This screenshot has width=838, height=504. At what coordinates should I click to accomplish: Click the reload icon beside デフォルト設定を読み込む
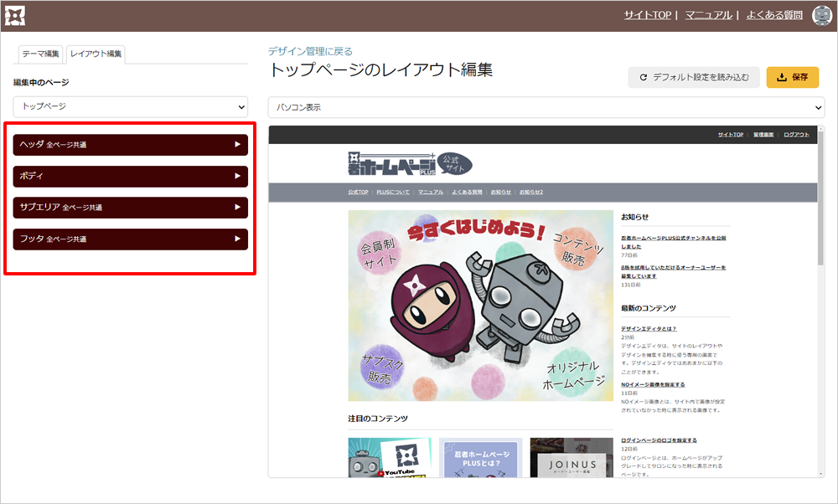644,78
